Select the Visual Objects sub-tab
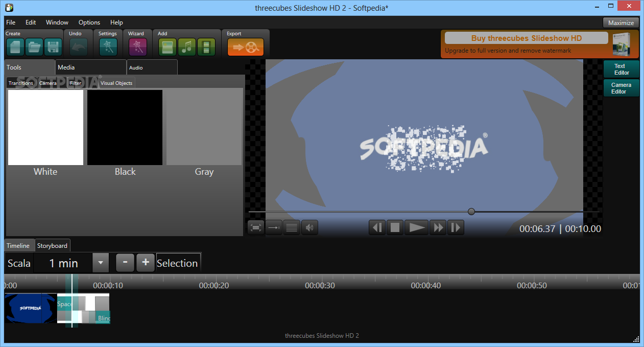The width and height of the screenshot is (644, 347). 116,83
